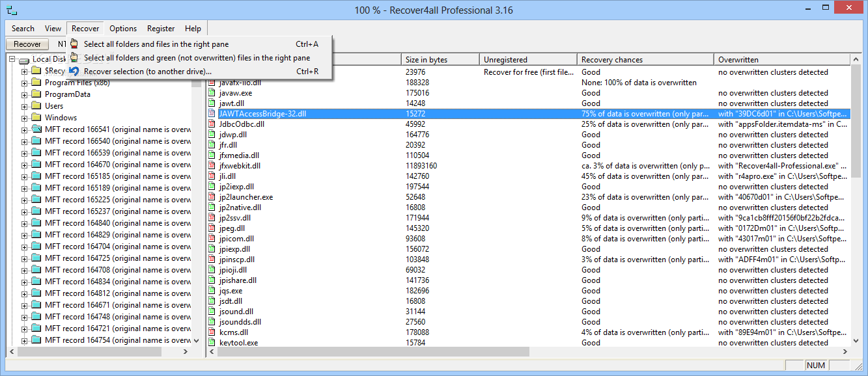This screenshot has height=376, width=868.
Task: Click the hand icon for selecting all folders and files
Action: tap(74, 44)
